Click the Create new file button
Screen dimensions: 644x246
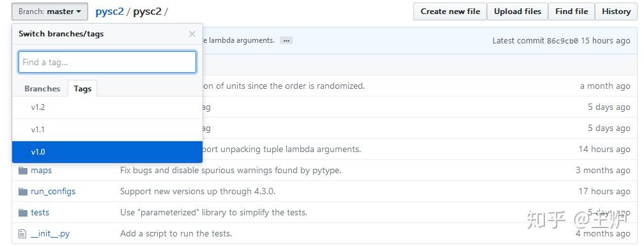pyautogui.click(x=450, y=12)
